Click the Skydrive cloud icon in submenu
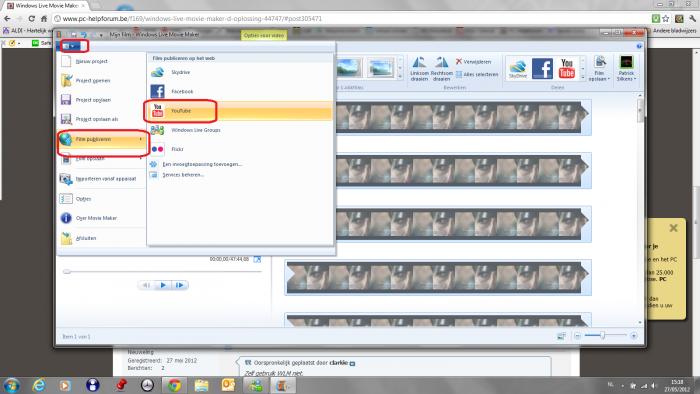 coord(157,72)
